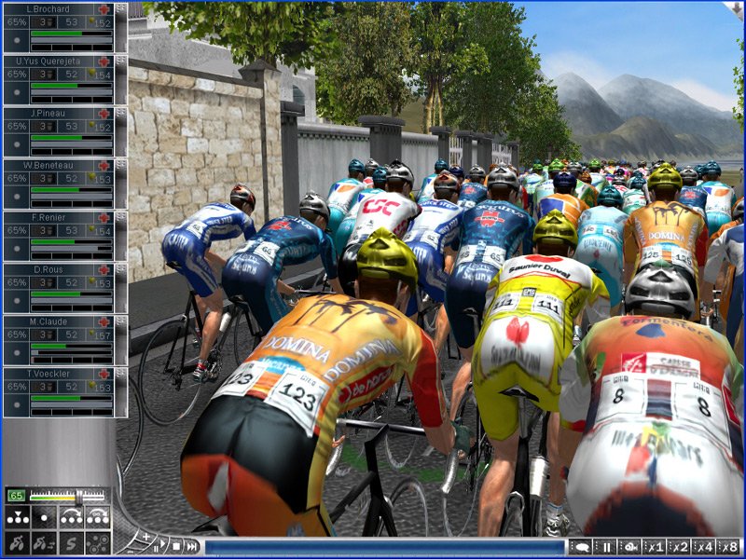This screenshot has width=746, height=560.
Task: Open the chat speech bubble icon
Action: (x=581, y=547)
